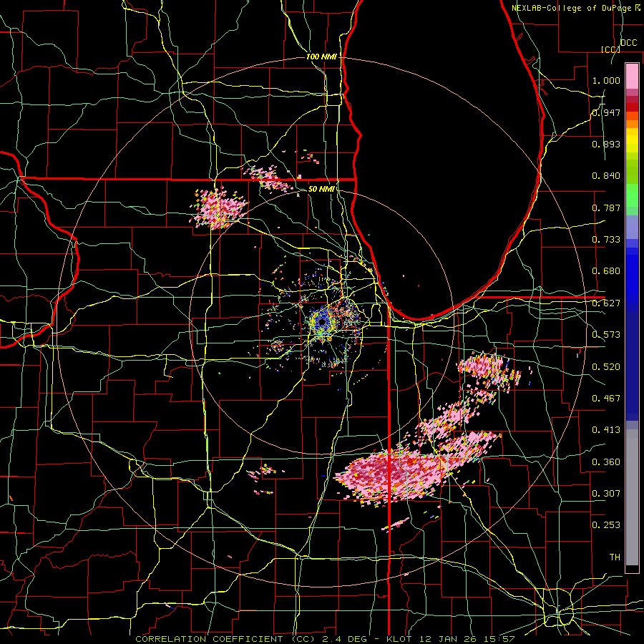Select the DCC legend label
This screenshot has height=644, width=644.
tap(628, 43)
